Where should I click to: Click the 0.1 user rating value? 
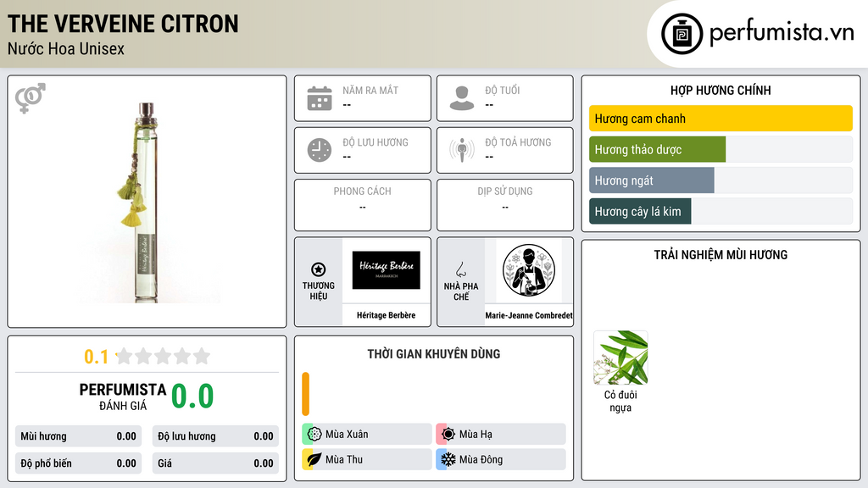pyautogui.click(x=96, y=357)
